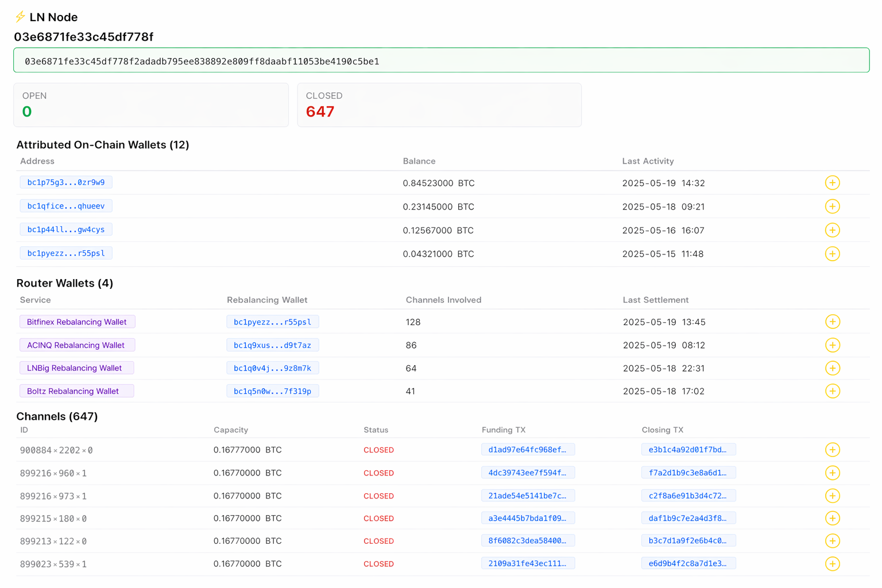Click node heading 03e6871fe33c45df778f
This screenshot has height=588, width=882.
[x=84, y=37]
